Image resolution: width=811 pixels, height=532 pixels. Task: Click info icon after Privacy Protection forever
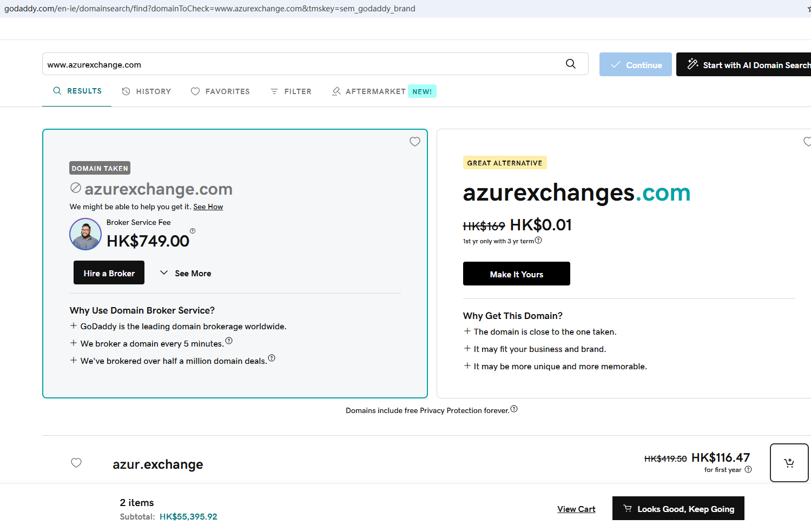[x=514, y=409]
